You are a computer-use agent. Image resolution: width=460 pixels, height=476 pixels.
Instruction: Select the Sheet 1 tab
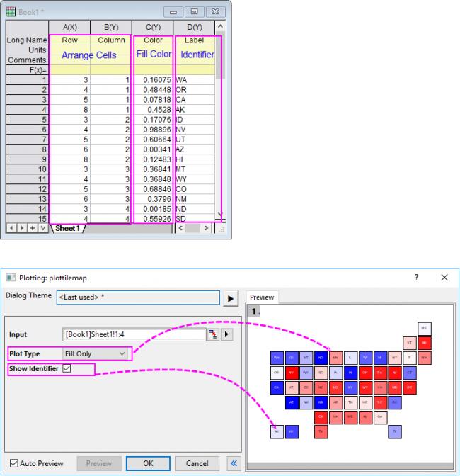pos(68,228)
